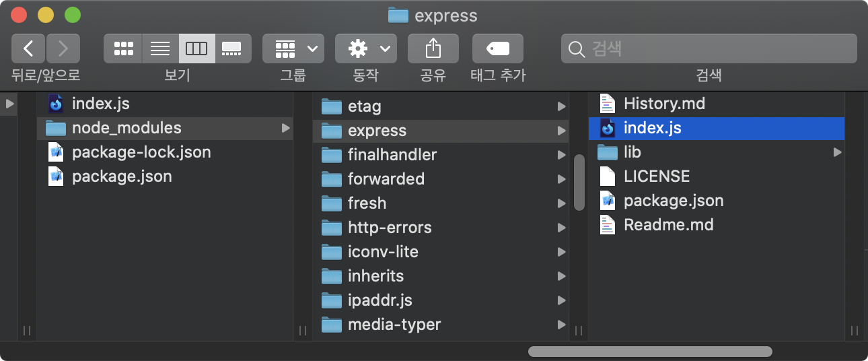Click the express column resize handle

[855, 331]
